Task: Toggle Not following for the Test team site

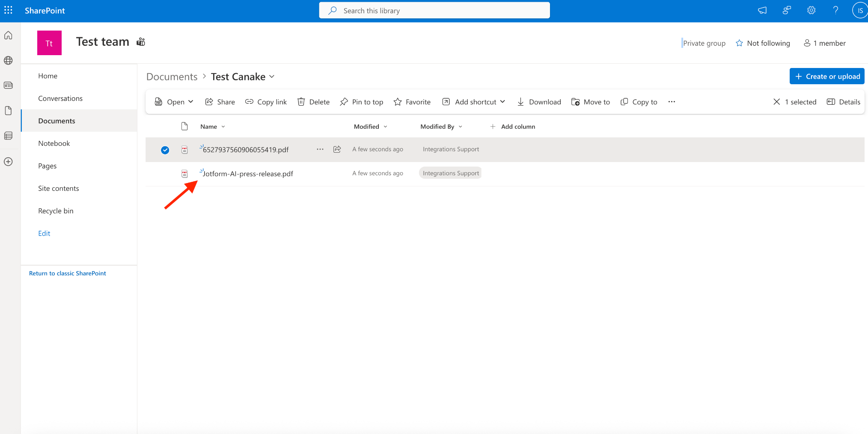Action: tap(763, 43)
